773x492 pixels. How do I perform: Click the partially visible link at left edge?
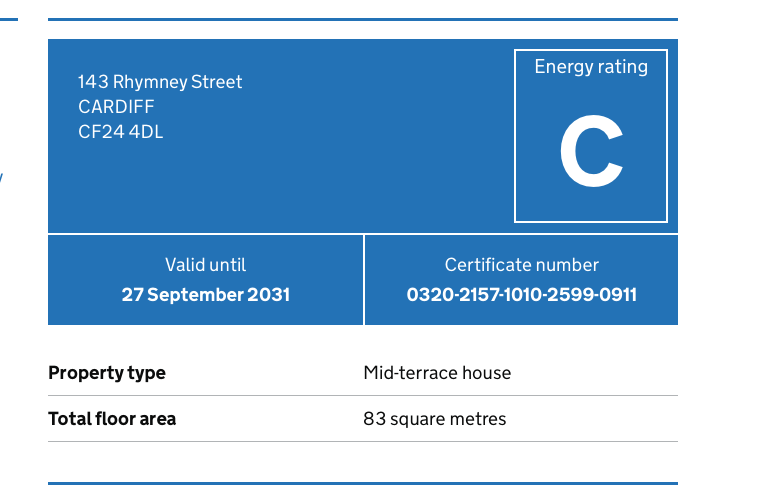(1, 178)
